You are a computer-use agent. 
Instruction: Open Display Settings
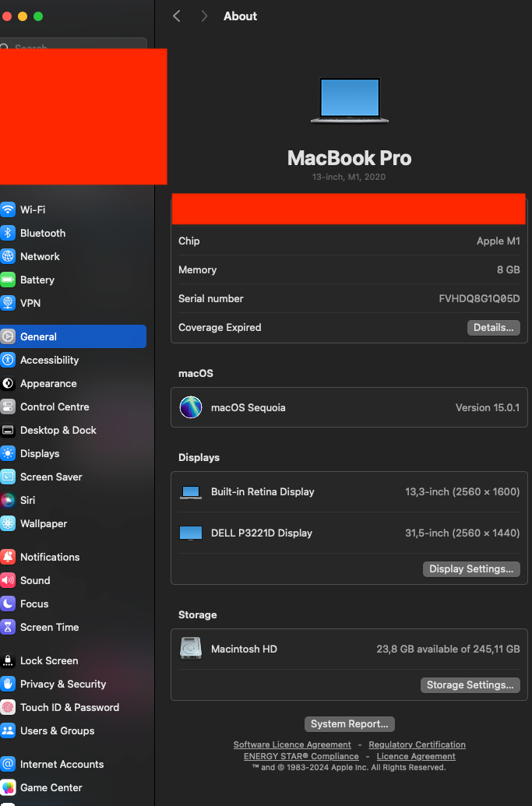[471, 569]
